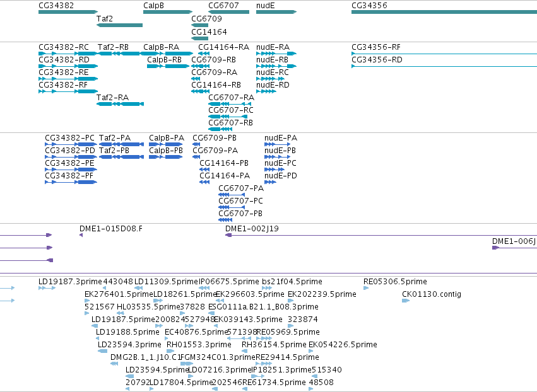Select EST EK202239.5prime
This screenshot has width=537, height=392.
point(322,294)
